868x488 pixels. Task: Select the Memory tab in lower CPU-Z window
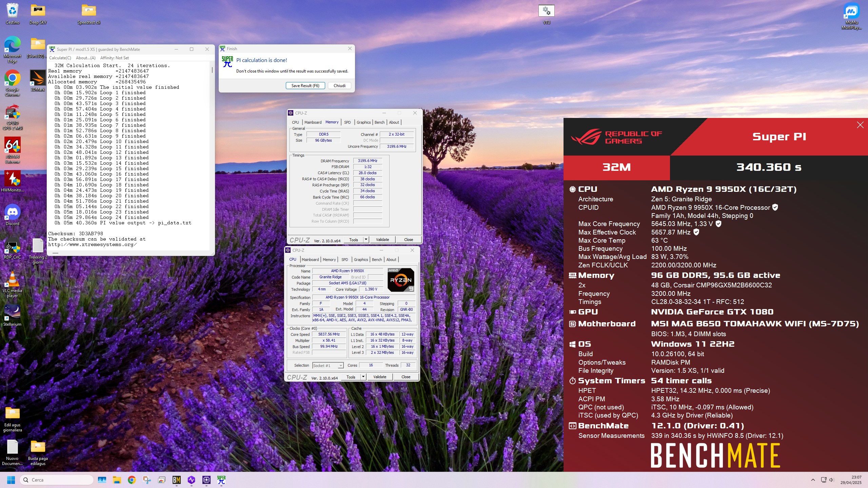click(329, 260)
